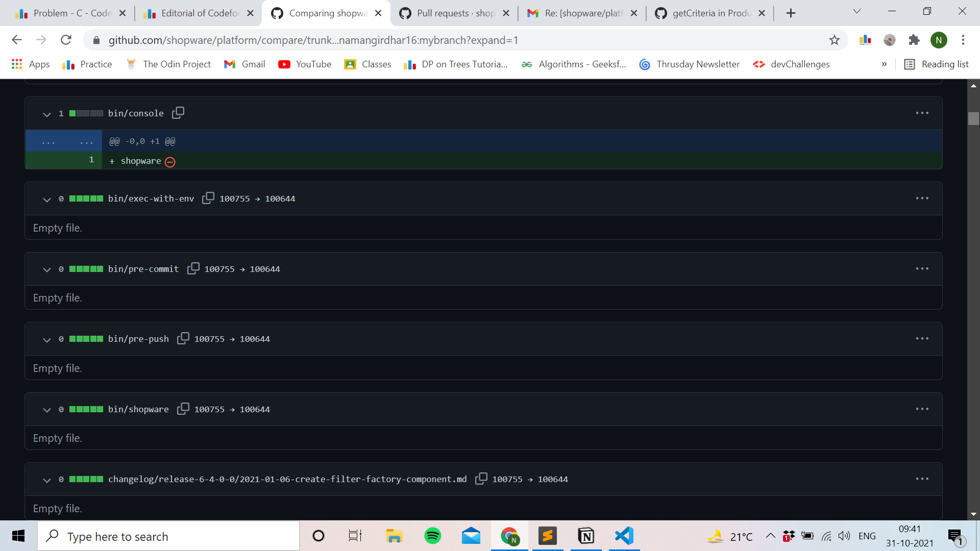
Task: Copy the file path of bin/console
Action: [178, 113]
